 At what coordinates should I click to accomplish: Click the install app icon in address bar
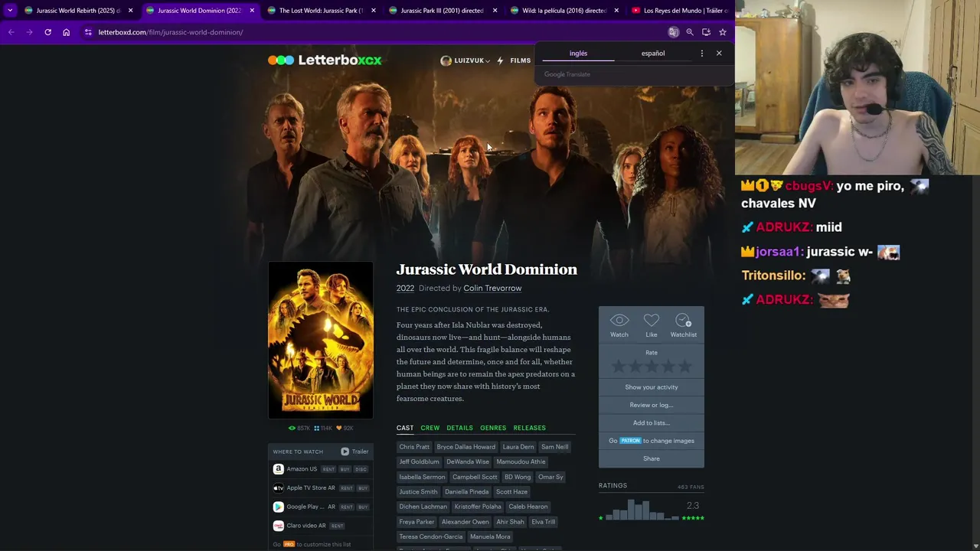tap(706, 32)
